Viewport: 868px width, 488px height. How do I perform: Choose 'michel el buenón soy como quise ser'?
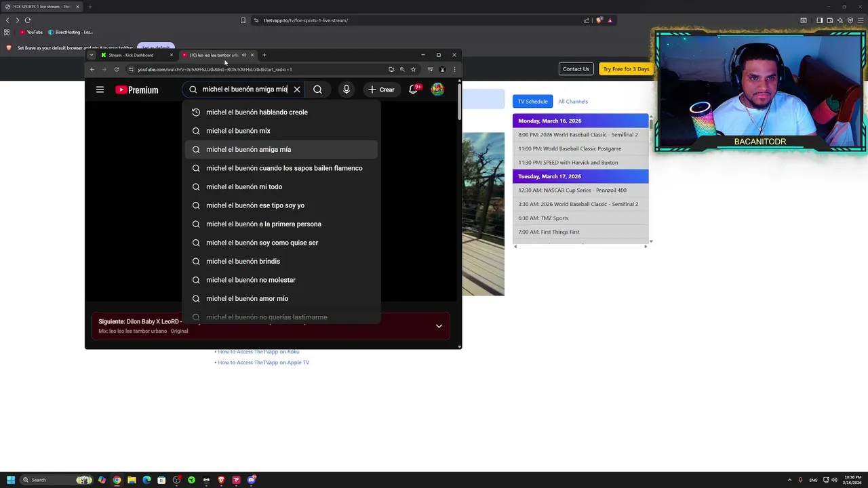281,243
